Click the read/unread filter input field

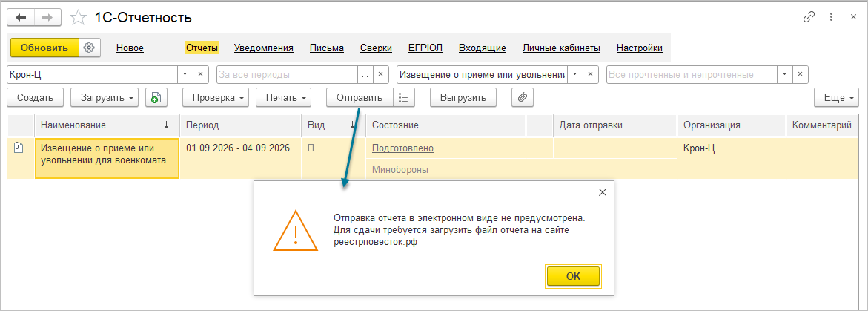click(692, 74)
